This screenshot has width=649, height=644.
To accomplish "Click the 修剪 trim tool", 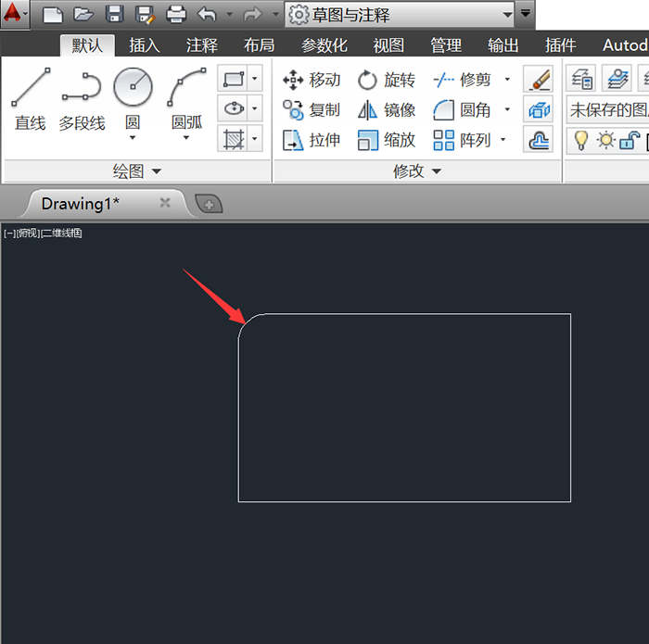I will [463, 80].
